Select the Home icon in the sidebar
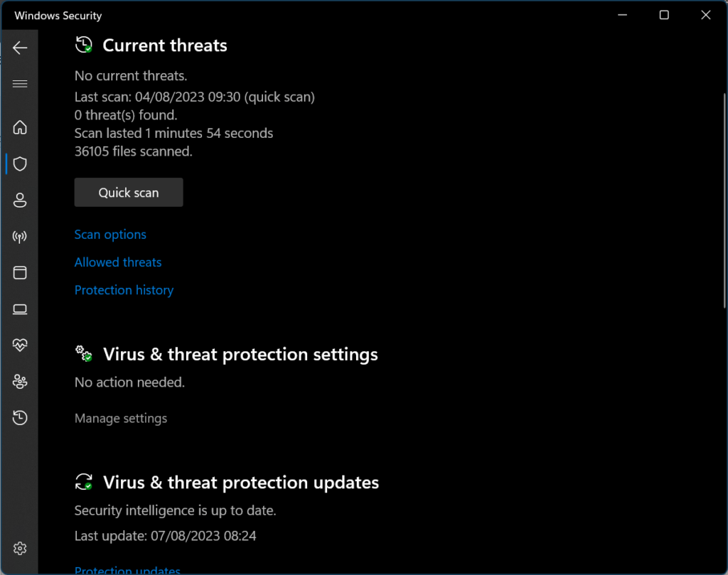728x575 pixels. 19,127
